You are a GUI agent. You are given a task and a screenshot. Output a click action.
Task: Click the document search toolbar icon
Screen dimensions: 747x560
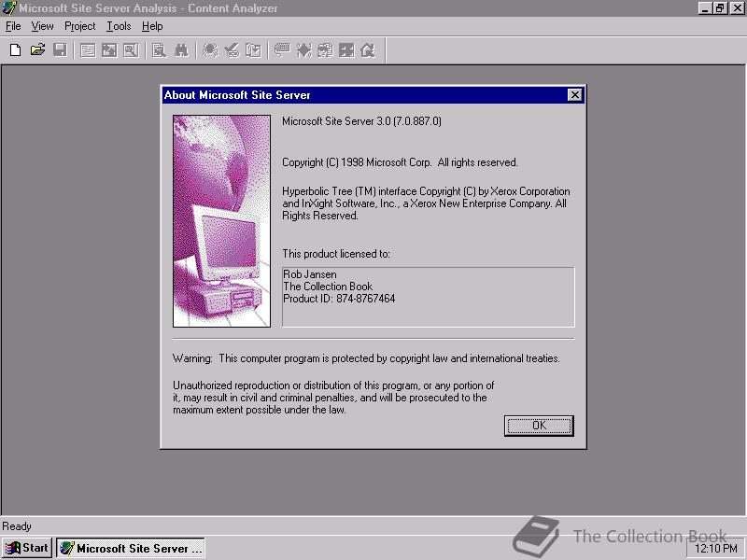(x=159, y=50)
